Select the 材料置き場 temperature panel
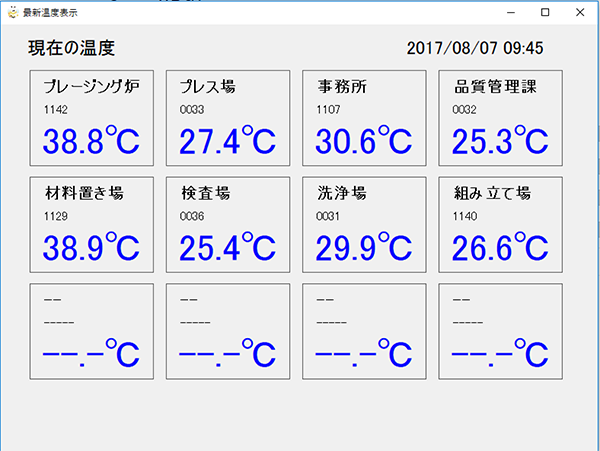Image resolution: width=600 pixels, height=451 pixels. pyautogui.click(x=92, y=225)
